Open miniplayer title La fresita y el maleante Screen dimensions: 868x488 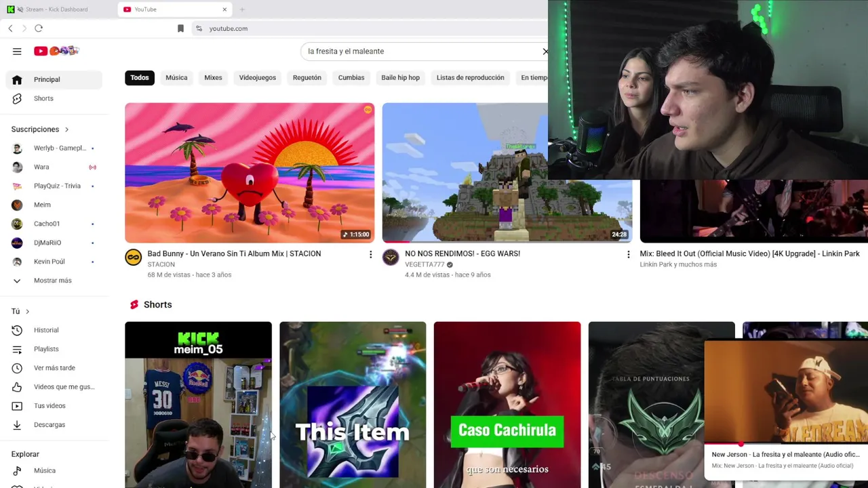[x=785, y=455]
